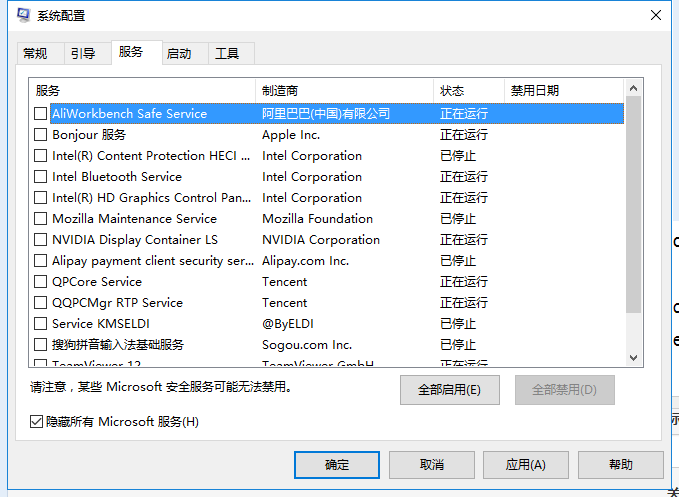Click the Alipay.com Inc. manufacturer cell

(305, 261)
